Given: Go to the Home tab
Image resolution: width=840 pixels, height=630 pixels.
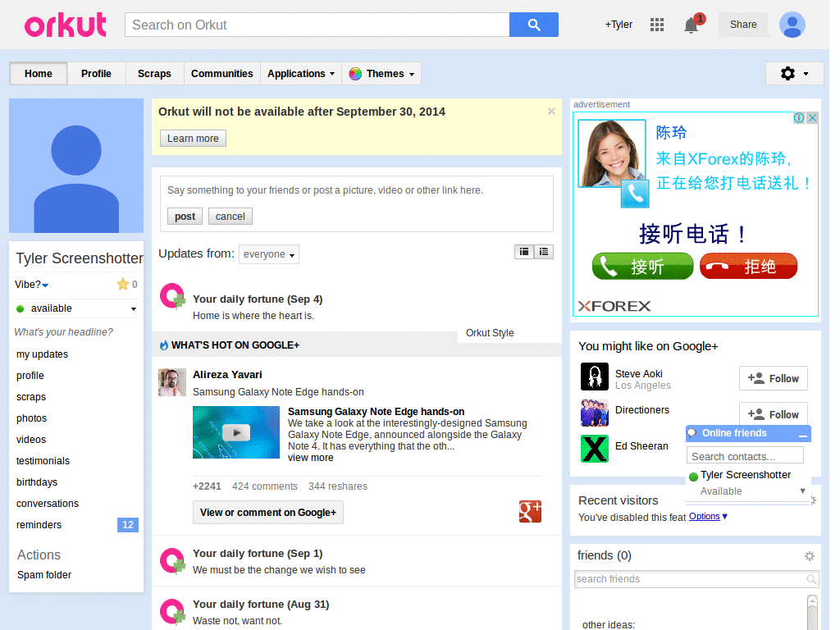Looking at the screenshot, I should tap(39, 73).
